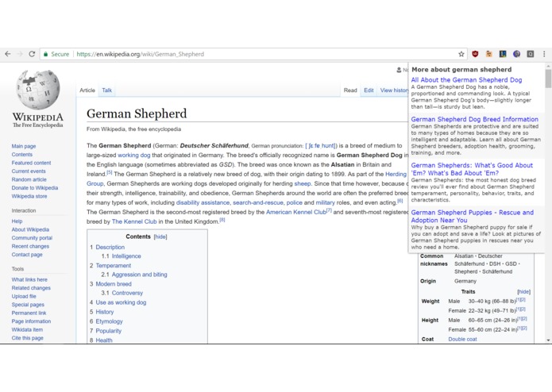Click the browser forward arrow
The height and width of the screenshot is (392, 552).
pos(20,54)
